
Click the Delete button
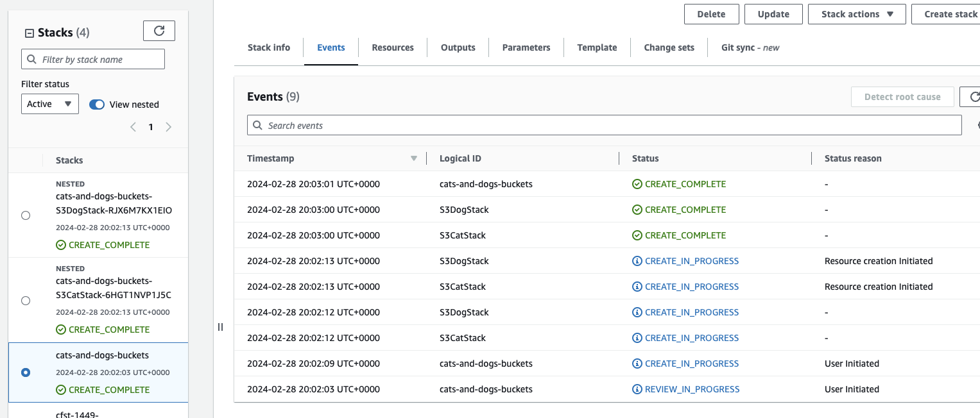click(711, 14)
